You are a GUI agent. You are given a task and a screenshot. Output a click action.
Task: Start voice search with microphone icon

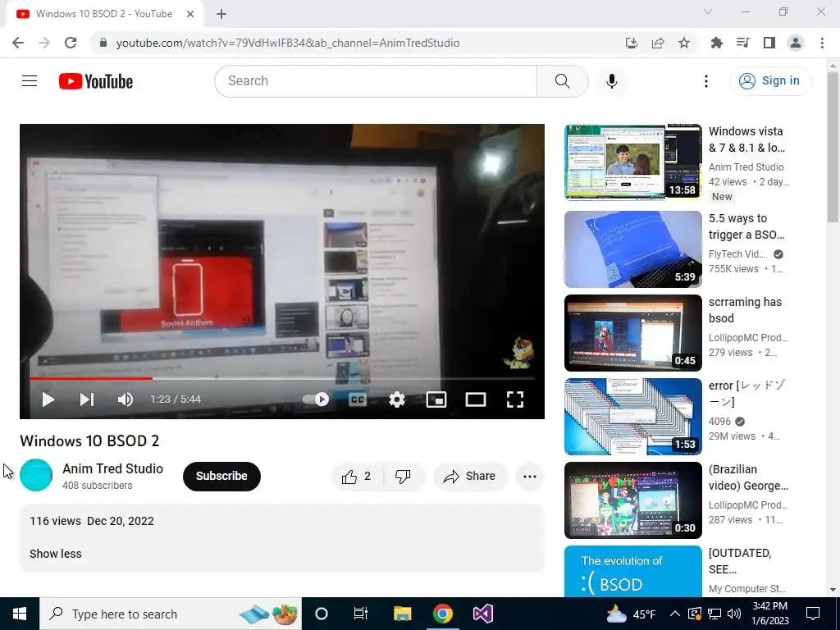point(612,81)
